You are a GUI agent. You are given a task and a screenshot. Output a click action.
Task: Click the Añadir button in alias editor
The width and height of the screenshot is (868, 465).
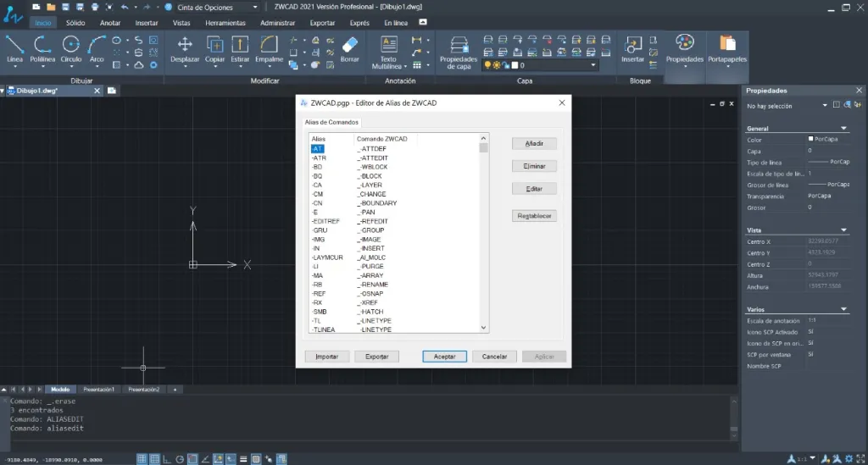tap(535, 144)
